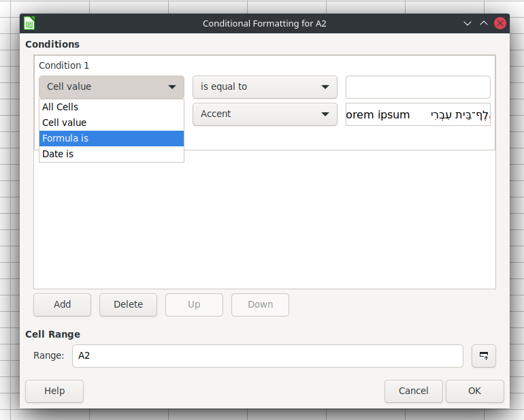Click the title bar up-chevron icon
The height and width of the screenshot is (420, 524).
point(484,23)
